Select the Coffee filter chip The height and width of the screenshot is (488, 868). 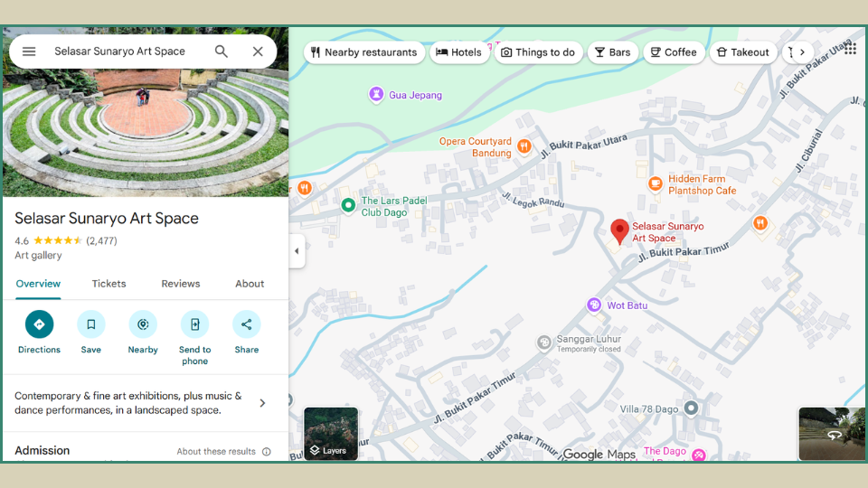[x=674, y=52]
